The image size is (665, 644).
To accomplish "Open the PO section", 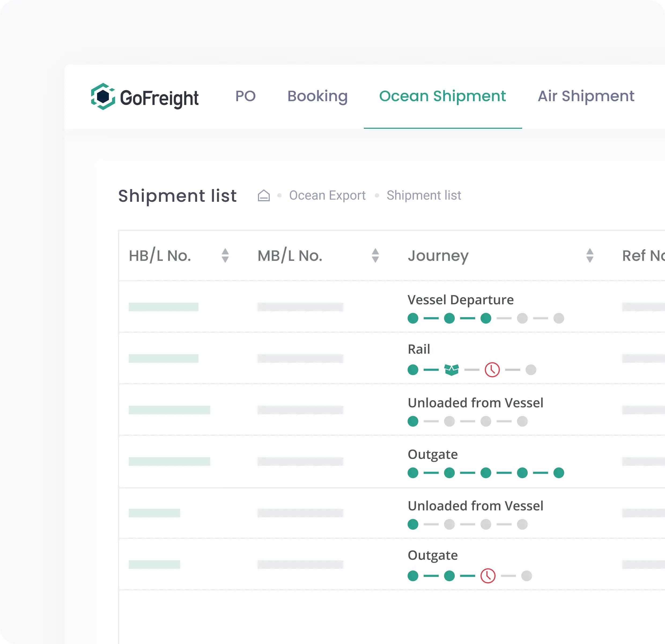I will tap(246, 96).
